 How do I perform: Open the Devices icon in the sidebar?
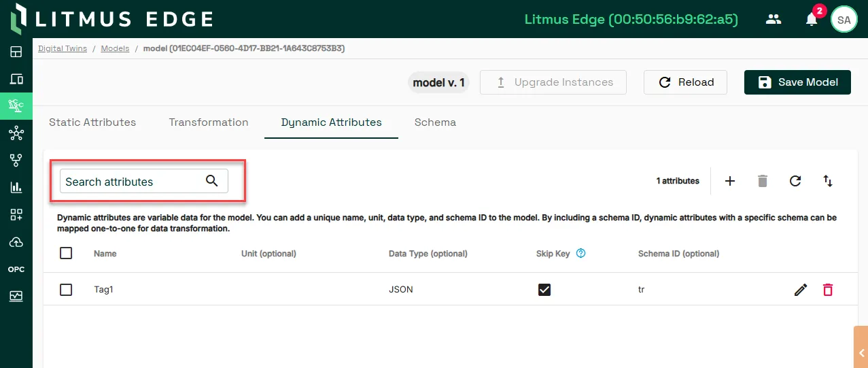(x=16, y=79)
